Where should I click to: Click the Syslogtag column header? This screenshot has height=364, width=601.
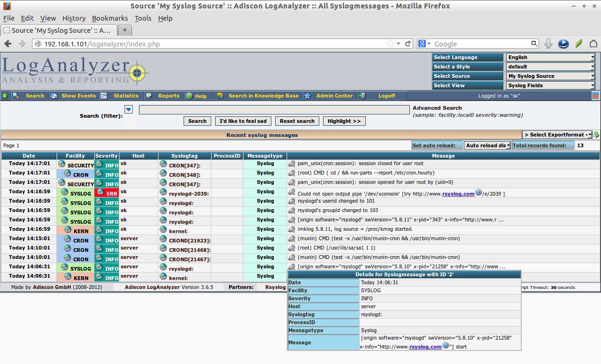click(185, 156)
